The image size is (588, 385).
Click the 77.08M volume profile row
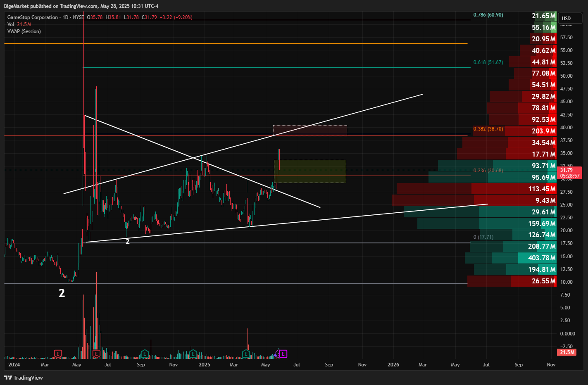[x=535, y=73]
